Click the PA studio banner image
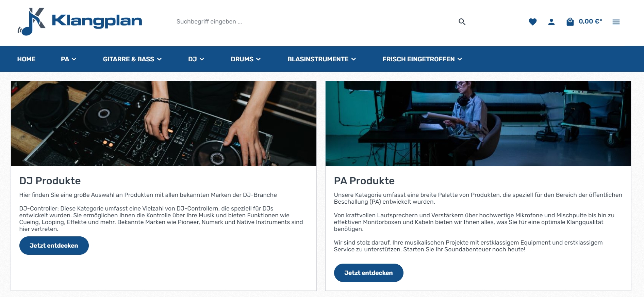644x297 pixels. (x=478, y=124)
